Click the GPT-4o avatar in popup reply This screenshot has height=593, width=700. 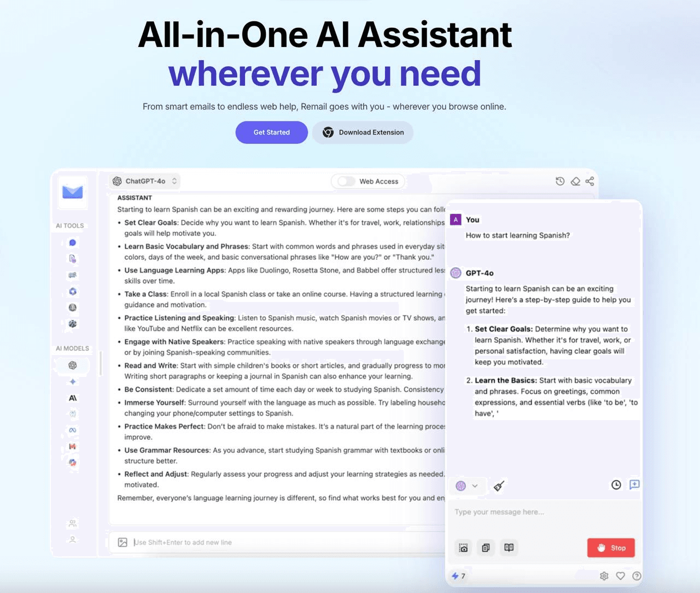(456, 272)
